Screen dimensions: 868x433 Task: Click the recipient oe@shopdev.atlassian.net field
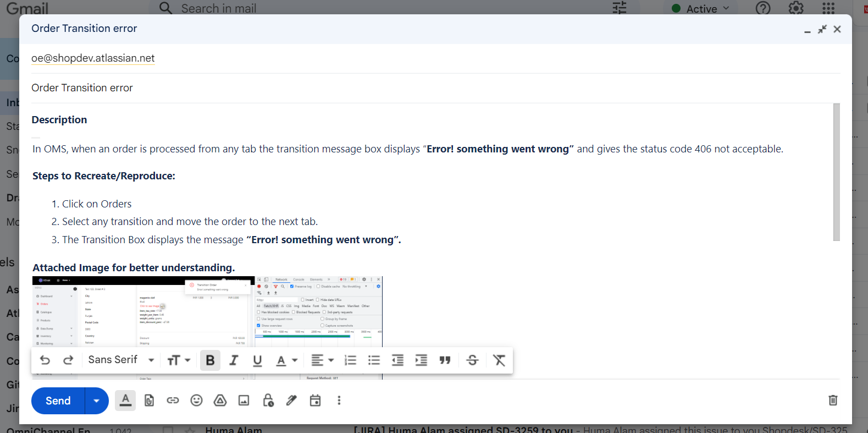pos(93,58)
